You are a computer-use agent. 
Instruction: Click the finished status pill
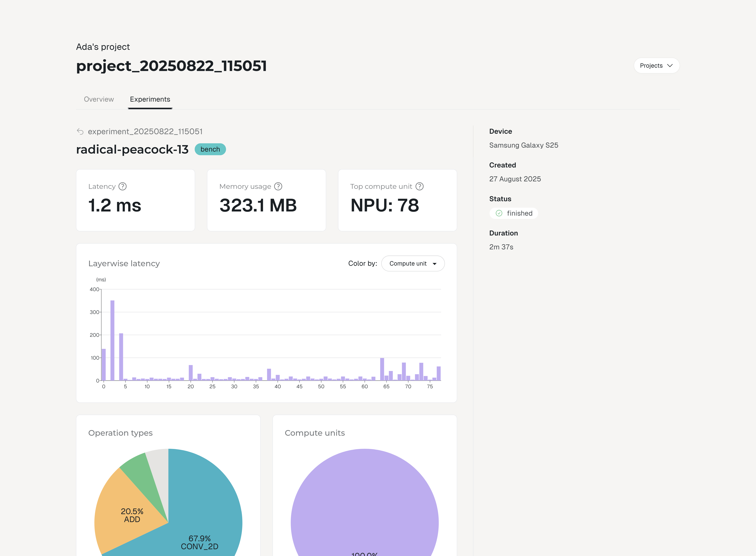click(514, 213)
